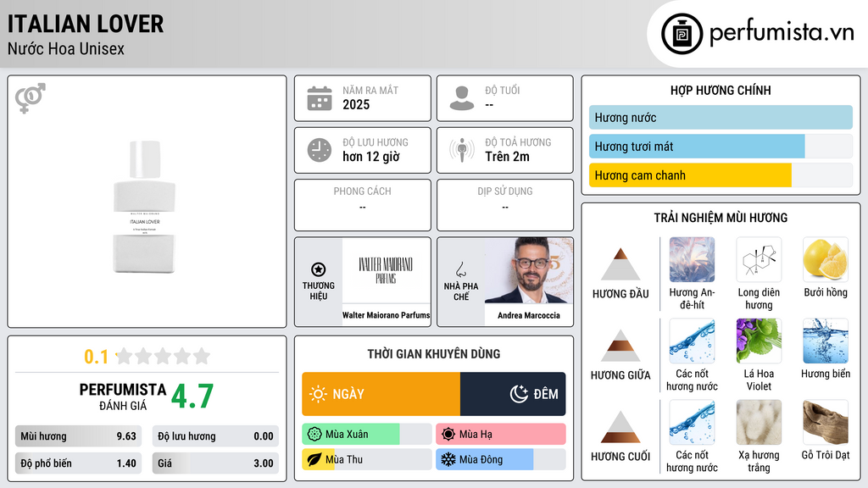Select the Xạ hương trắng note image
This screenshot has width=868, height=488.
coord(759,422)
